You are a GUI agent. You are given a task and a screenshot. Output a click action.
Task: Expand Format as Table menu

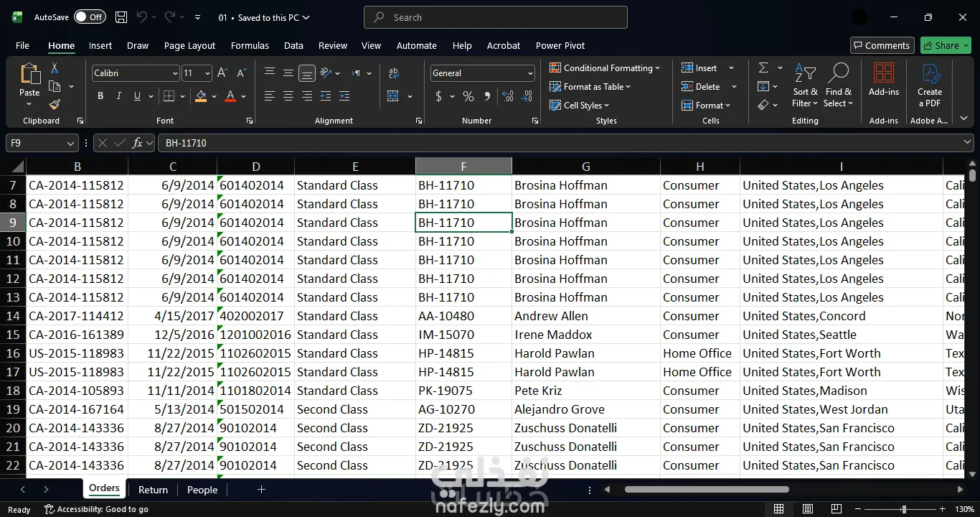click(590, 87)
